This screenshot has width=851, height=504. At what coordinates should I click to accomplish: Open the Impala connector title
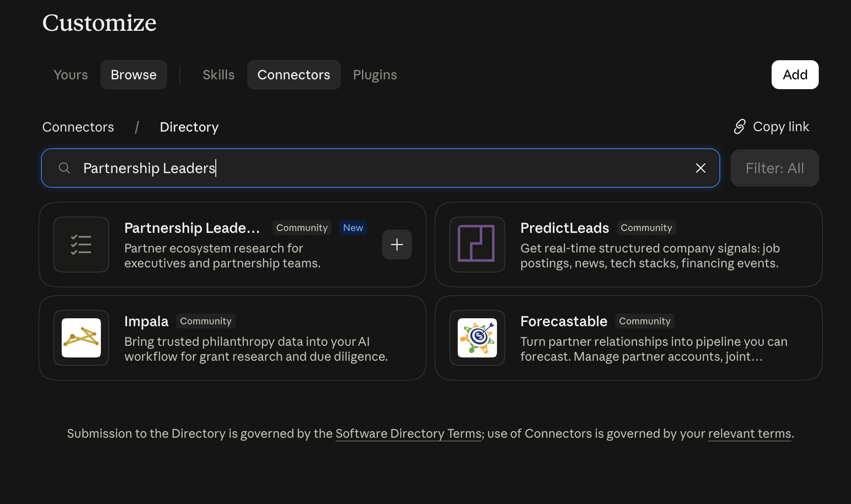146,321
